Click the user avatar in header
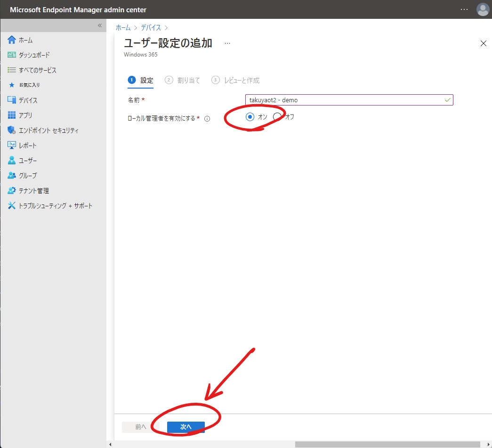The width and height of the screenshot is (492, 448). click(483, 9)
